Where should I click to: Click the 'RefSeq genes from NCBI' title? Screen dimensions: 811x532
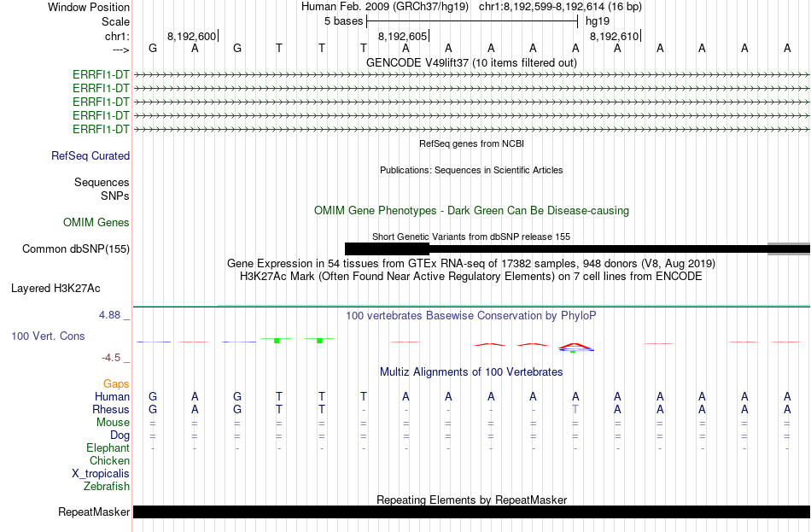click(x=471, y=143)
